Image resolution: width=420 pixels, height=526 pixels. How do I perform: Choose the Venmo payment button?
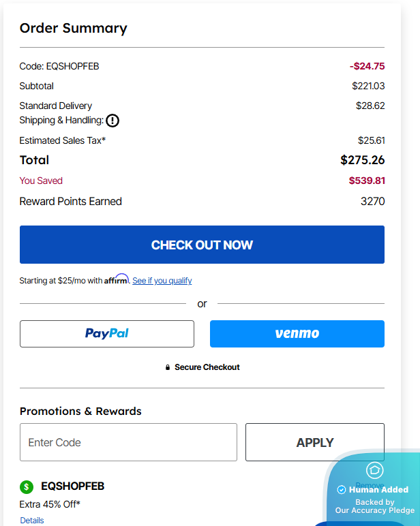(297, 334)
